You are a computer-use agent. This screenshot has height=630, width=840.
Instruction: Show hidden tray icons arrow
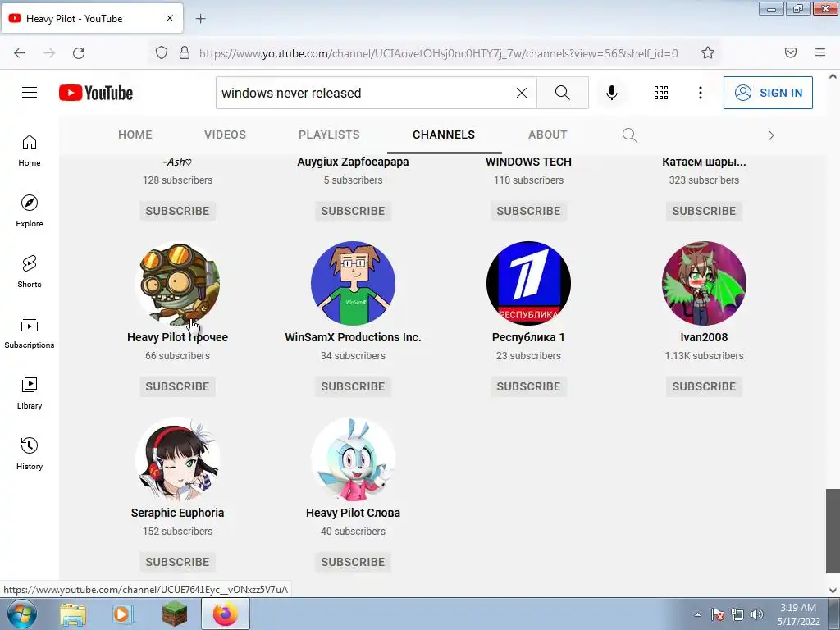click(x=697, y=614)
